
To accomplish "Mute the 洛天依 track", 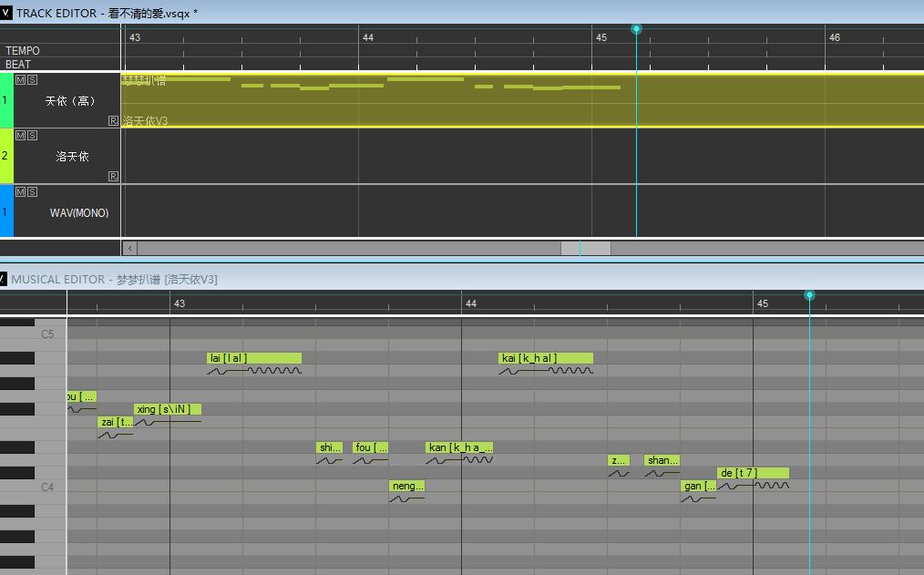I will [20, 136].
